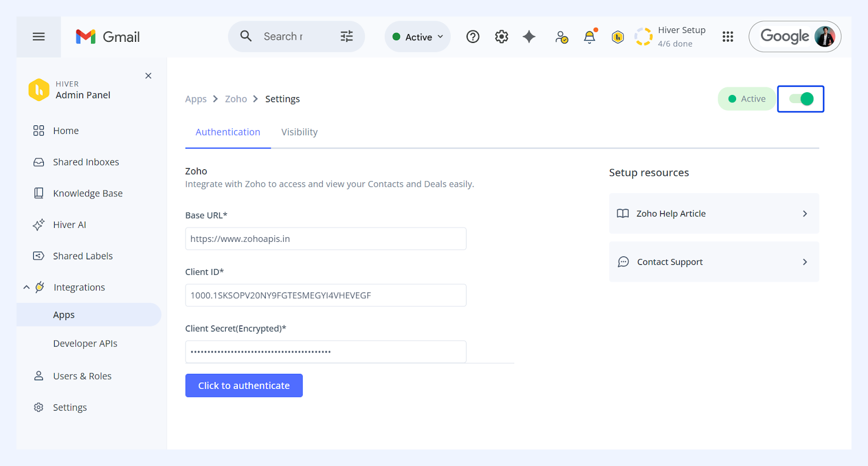Click the Shared Inboxes tray icon
This screenshot has height=466, width=868.
(39, 162)
